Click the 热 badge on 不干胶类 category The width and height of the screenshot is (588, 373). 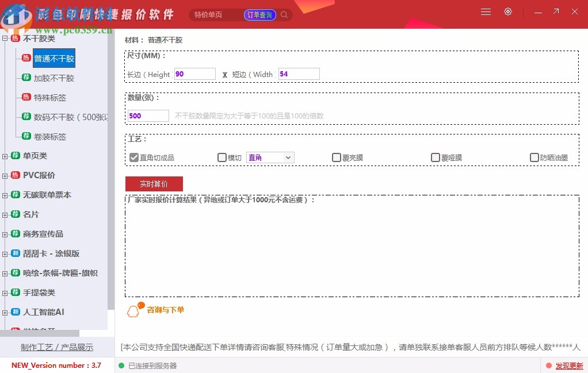point(14,39)
